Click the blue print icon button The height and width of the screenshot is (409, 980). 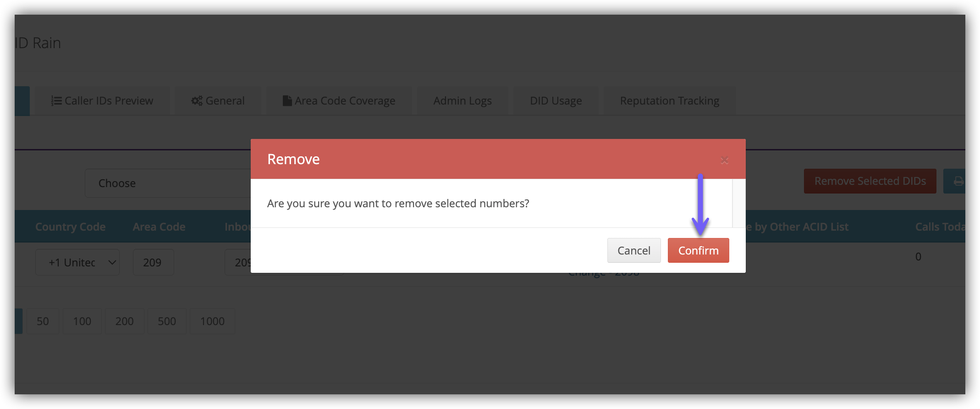point(957,181)
